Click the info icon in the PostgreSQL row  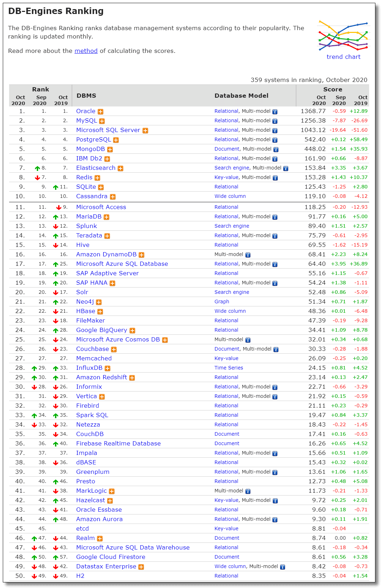pyautogui.click(x=275, y=140)
